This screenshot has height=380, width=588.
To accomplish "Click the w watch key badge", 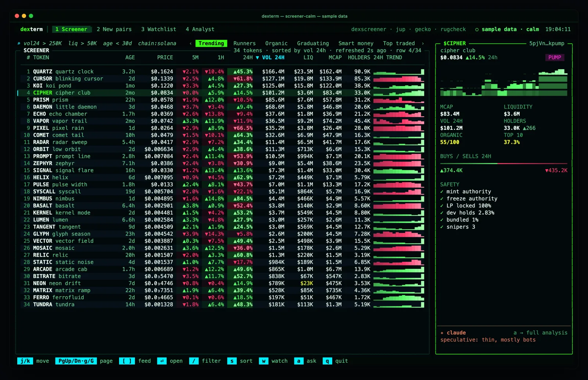I will pos(263,361).
